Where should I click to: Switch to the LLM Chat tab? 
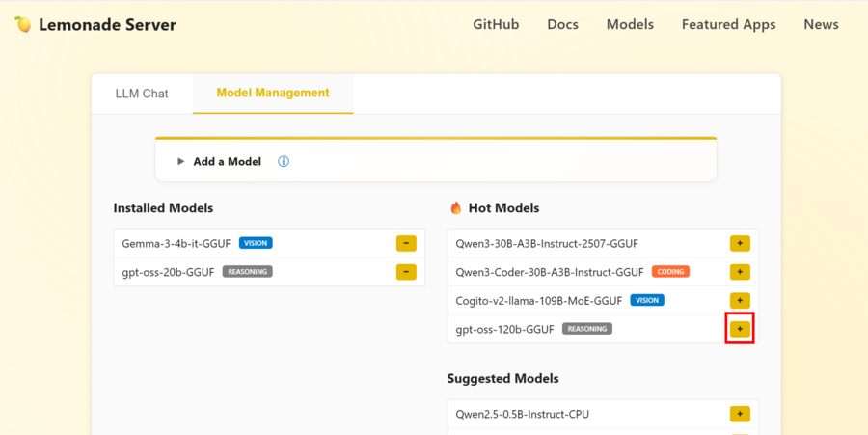(142, 94)
